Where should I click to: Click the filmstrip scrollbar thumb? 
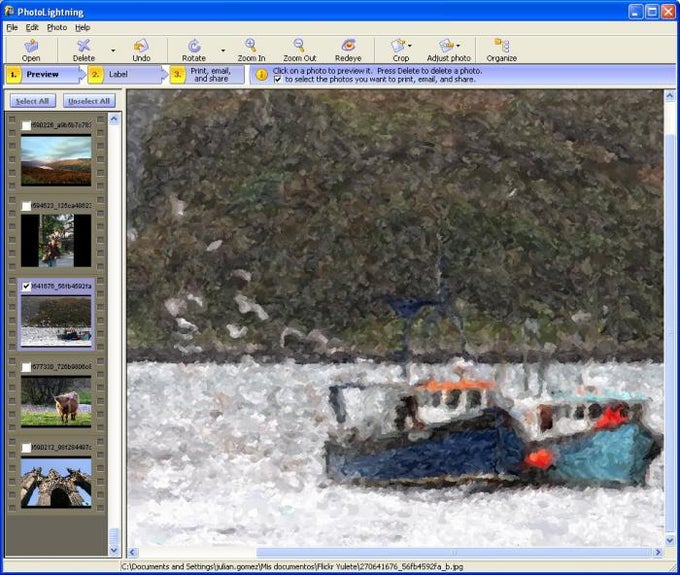tap(114, 536)
